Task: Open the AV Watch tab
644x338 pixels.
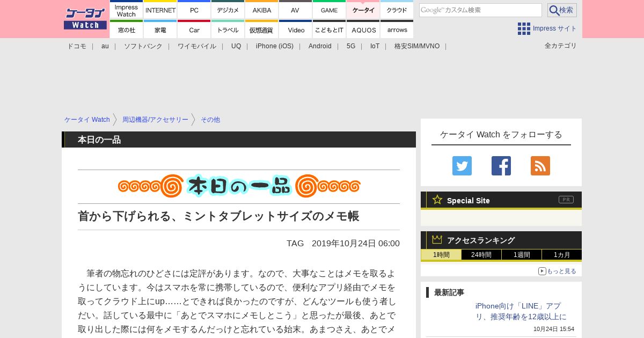Action: click(296, 10)
